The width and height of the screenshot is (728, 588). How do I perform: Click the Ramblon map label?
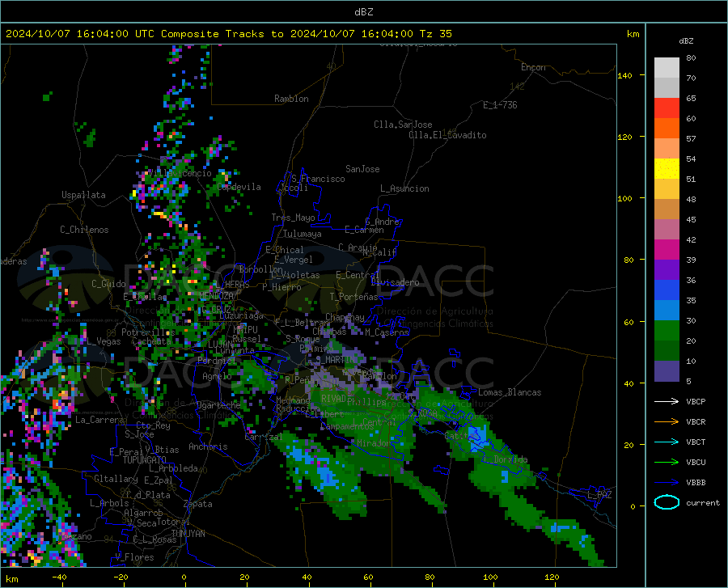[291, 99]
